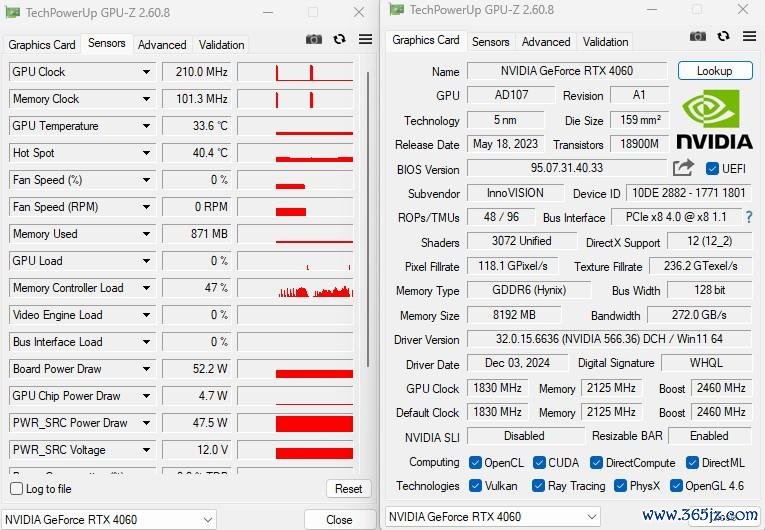Open the Fan Speed (RPM) sensor dropdown
Image resolution: width=765 pixels, height=530 pixels.
coord(146,207)
